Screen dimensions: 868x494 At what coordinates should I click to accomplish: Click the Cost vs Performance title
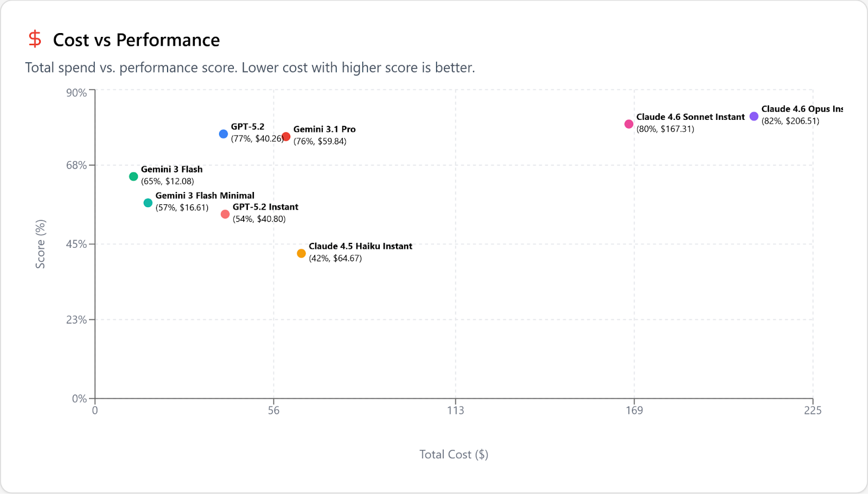[x=136, y=40]
